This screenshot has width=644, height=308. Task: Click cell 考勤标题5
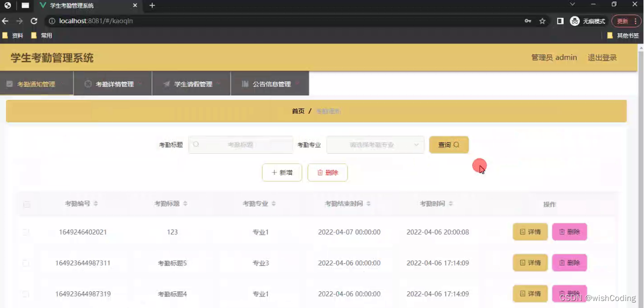tap(172, 263)
